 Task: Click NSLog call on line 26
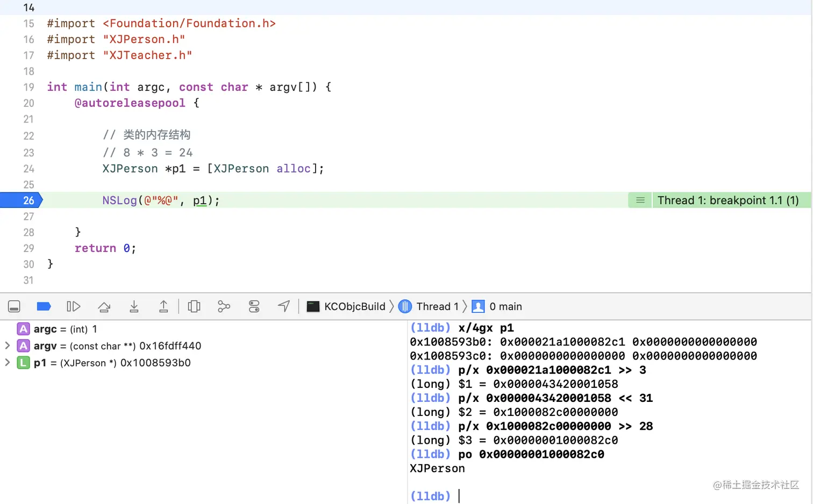coord(119,200)
